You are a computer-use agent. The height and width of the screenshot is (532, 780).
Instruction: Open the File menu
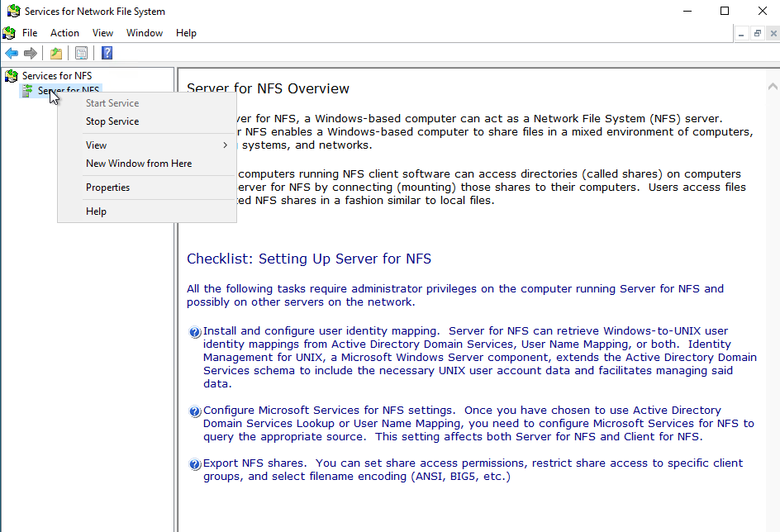[x=30, y=33]
